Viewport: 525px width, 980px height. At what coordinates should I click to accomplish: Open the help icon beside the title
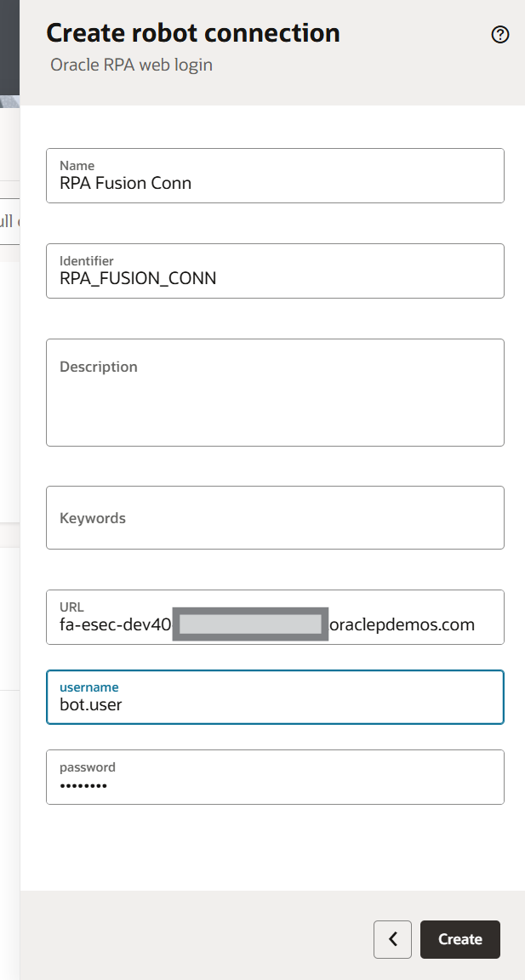500,35
